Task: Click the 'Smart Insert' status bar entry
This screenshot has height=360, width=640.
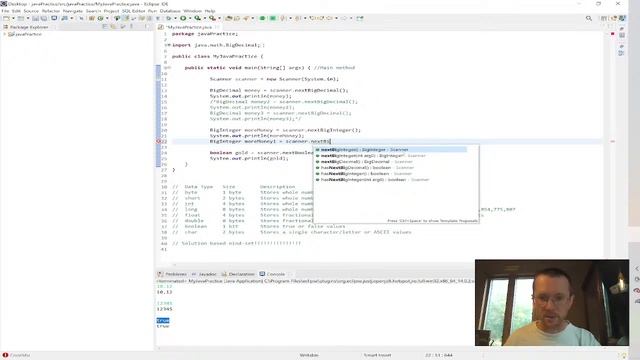Action: point(378,355)
